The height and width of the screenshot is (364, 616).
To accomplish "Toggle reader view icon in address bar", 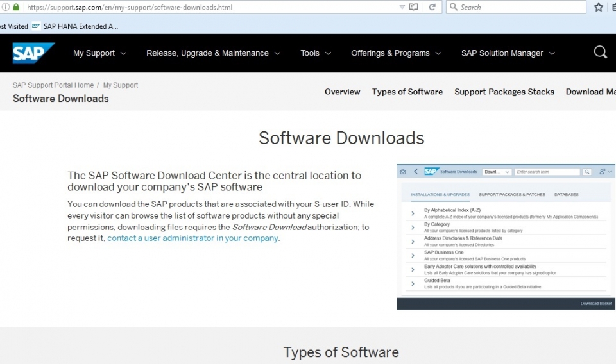I will (x=413, y=7).
